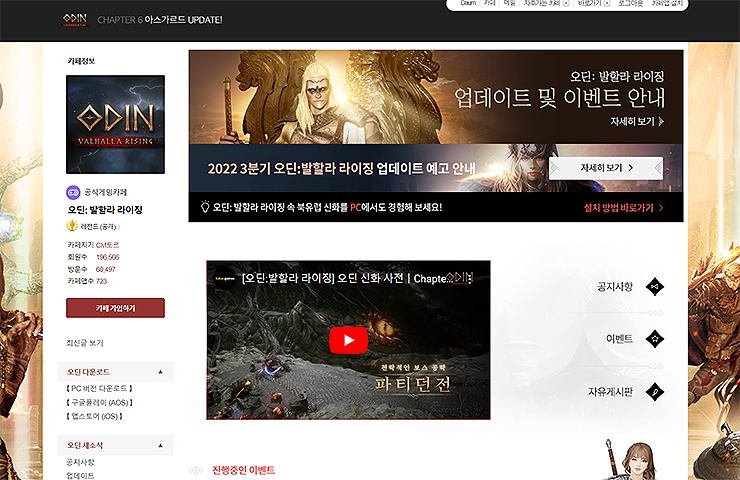Open the ODIN Valhalla Rising cafe thumbnail
Viewport: 740px width, 480px height.
point(116,125)
